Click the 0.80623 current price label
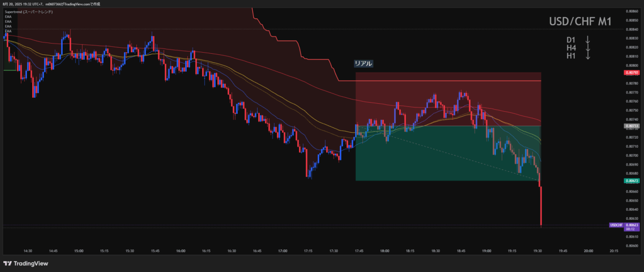 [x=631, y=224]
